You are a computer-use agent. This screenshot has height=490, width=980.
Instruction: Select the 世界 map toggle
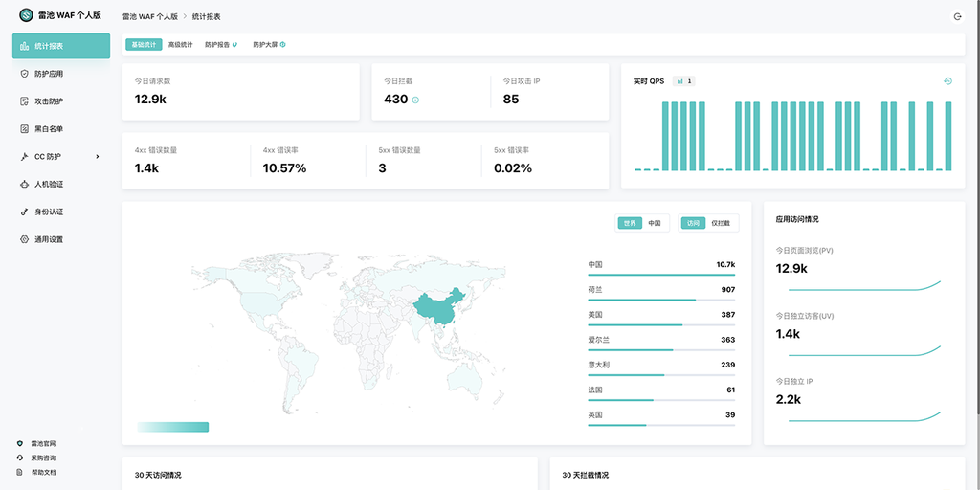(629, 223)
